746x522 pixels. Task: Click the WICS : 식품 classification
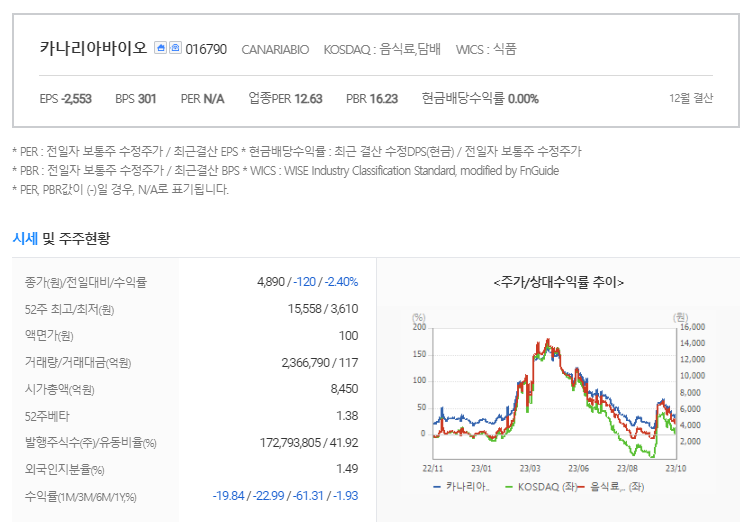486,49
